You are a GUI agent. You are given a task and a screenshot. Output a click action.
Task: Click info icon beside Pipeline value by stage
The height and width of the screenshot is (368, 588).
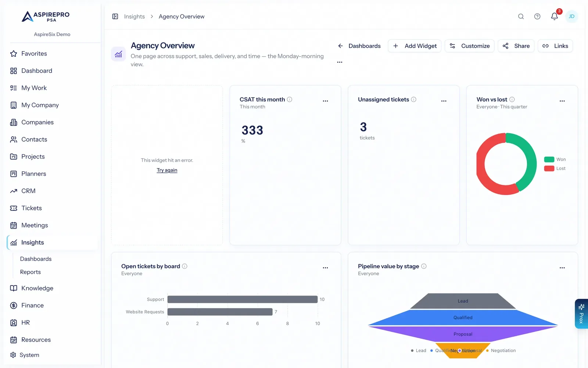click(x=424, y=266)
